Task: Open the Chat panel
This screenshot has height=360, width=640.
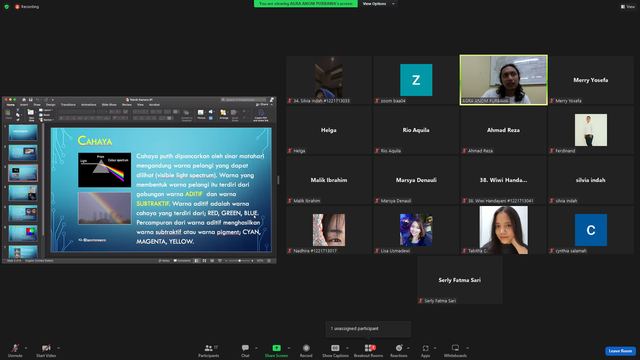Action: point(245,351)
